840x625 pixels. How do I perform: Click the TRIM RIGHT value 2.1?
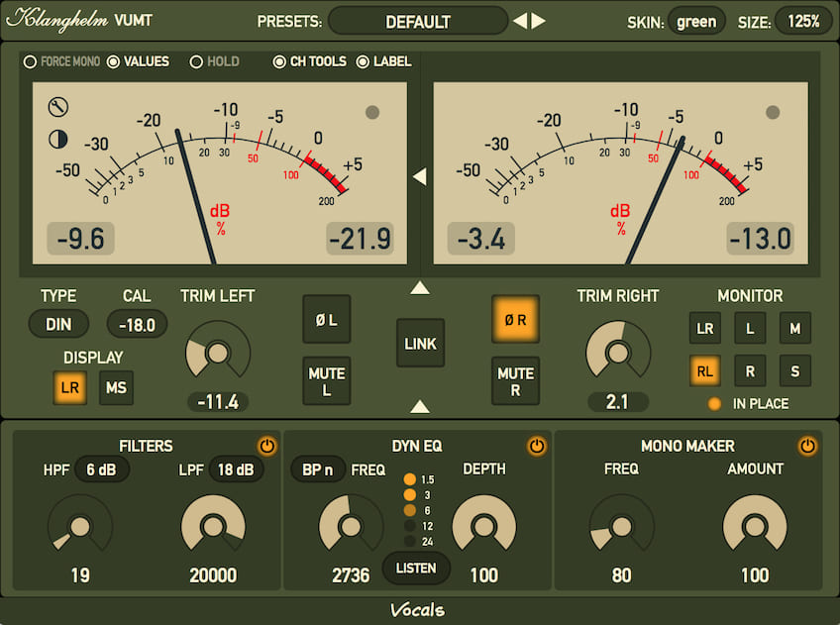(x=618, y=402)
